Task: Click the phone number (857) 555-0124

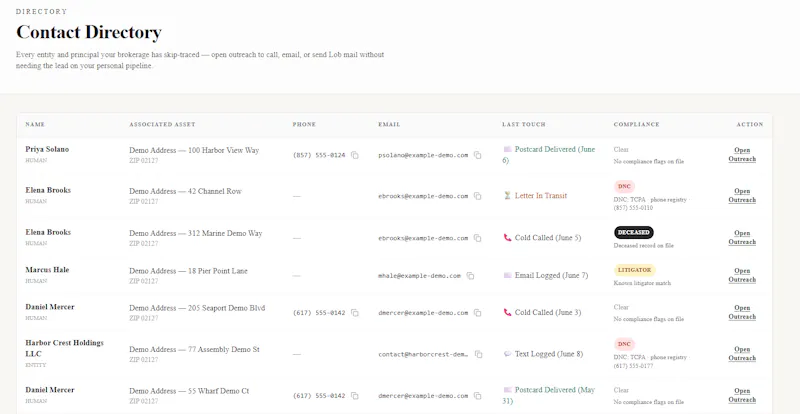Action: tap(319, 155)
